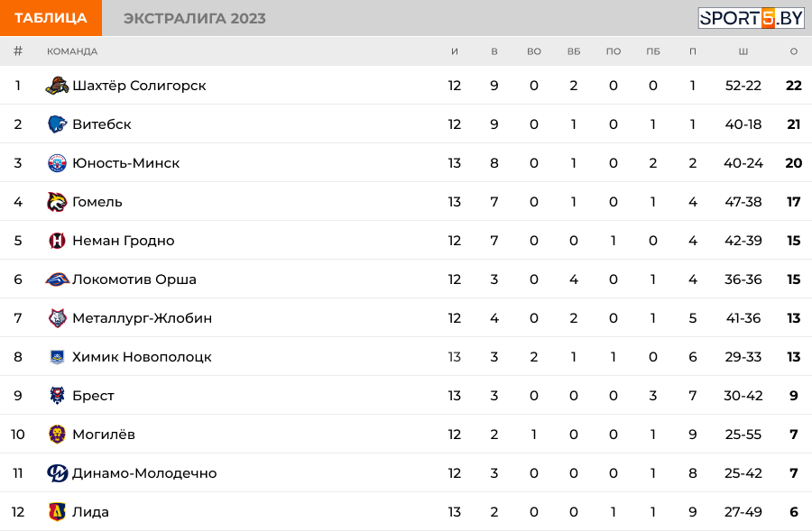Click the О points column header
The width and height of the screenshot is (812, 531).
[x=794, y=51]
